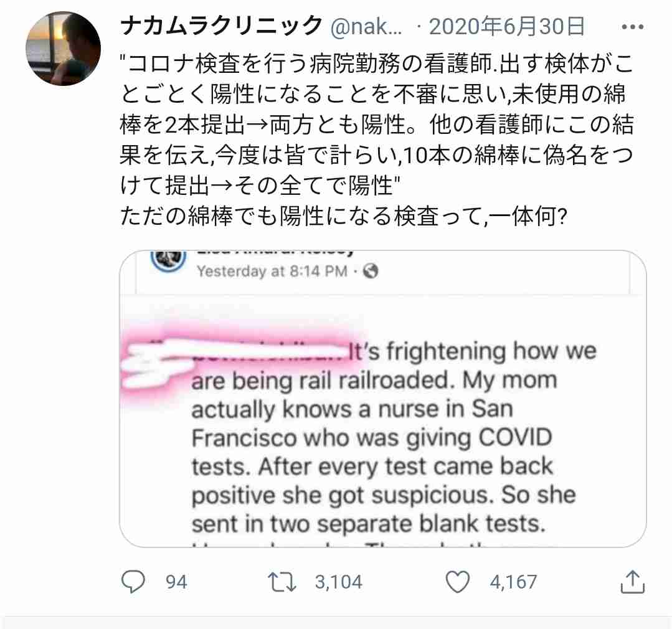The width and height of the screenshot is (672, 629).
Task: Click the ナカムラクリニック display name
Action: click(222, 26)
